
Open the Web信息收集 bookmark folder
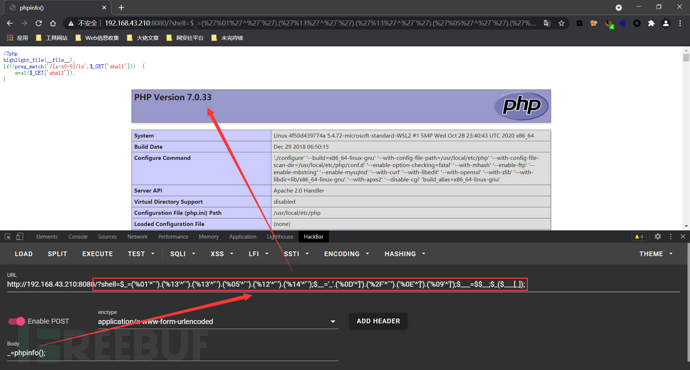[x=97, y=38]
